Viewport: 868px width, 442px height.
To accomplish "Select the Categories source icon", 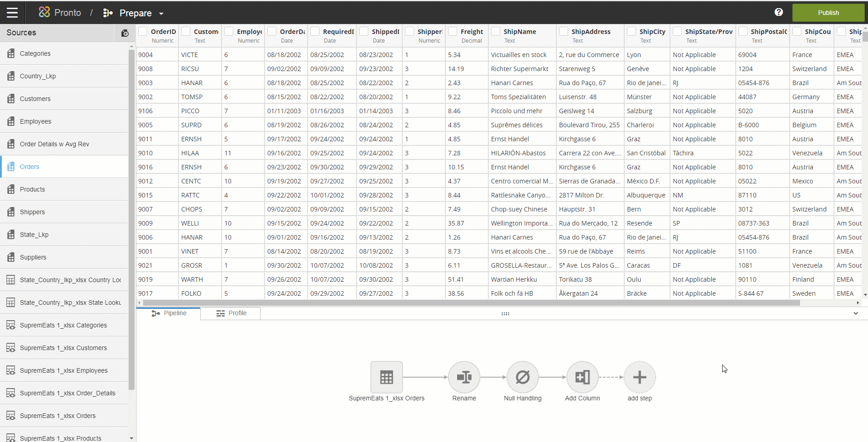I will click(x=11, y=53).
